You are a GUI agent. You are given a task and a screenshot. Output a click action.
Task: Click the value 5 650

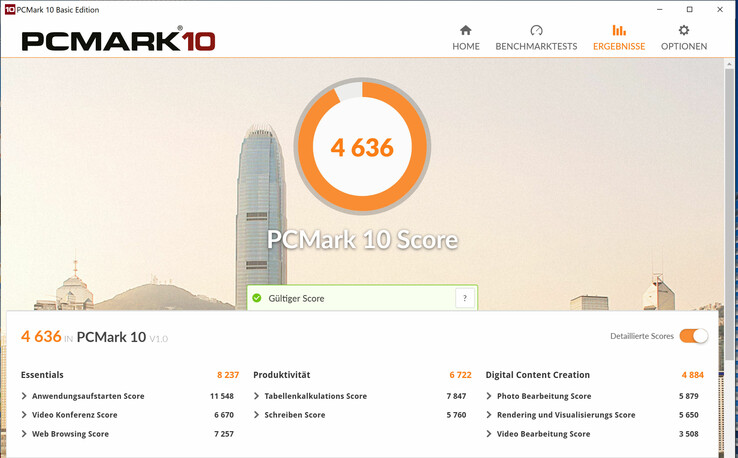pos(689,415)
